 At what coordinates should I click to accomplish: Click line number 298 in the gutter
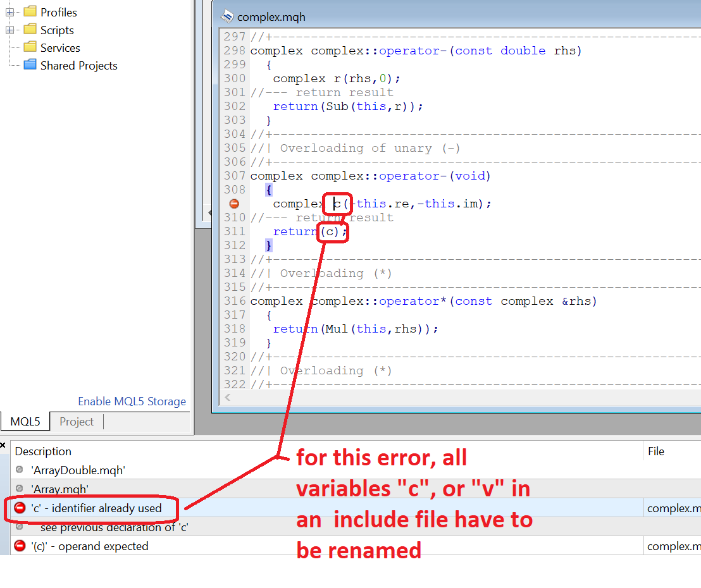pyautogui.click(x=235, y=51)
